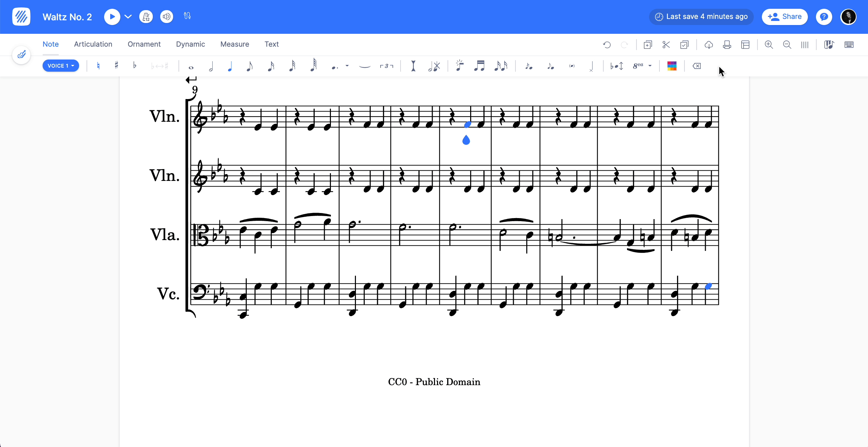Click the color highlight swatch icon

pyautogui.click(x=672, y=66)
